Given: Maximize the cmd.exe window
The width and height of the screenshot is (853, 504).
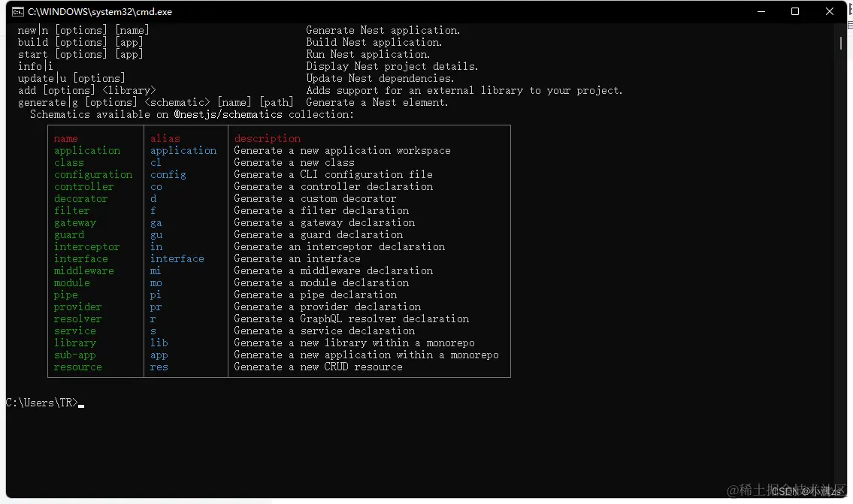Looking at the screenshot, I should click(x=795, y=11).
